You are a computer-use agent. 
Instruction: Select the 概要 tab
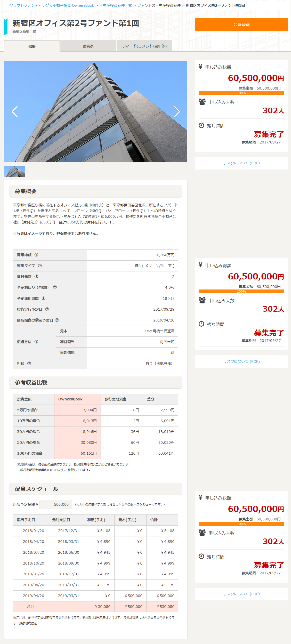tap(32, 46)
